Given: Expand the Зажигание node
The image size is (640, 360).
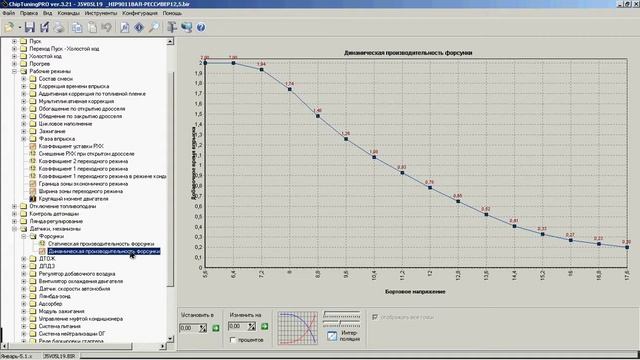Looking at the screenshot, I should pos(24,131).
